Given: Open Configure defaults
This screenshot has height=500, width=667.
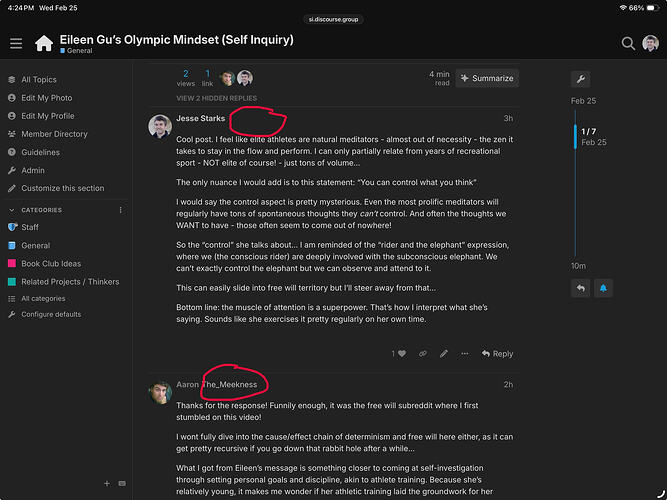Looking at the screenshot, I should pyautogui.click(x=51, y=314).
